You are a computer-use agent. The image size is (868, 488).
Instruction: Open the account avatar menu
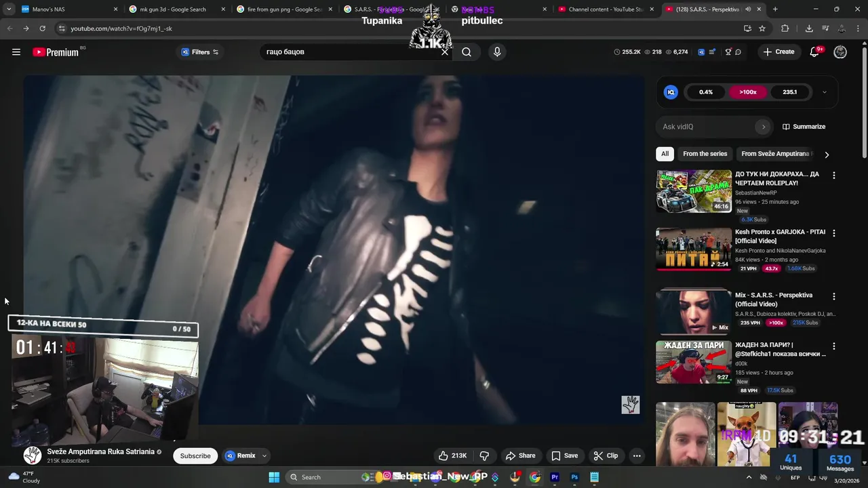840,52
